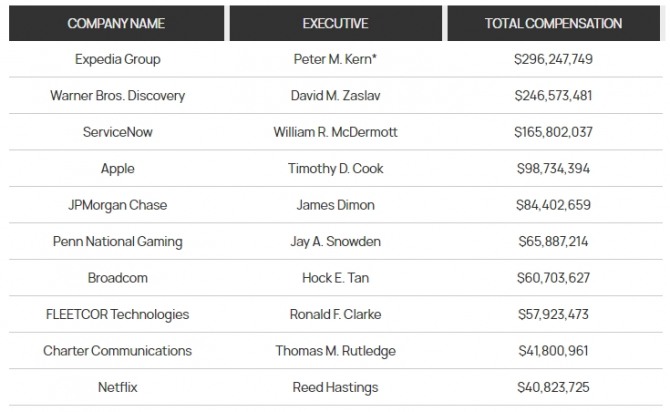Click the Company Name column header

(x=117, y=23)
